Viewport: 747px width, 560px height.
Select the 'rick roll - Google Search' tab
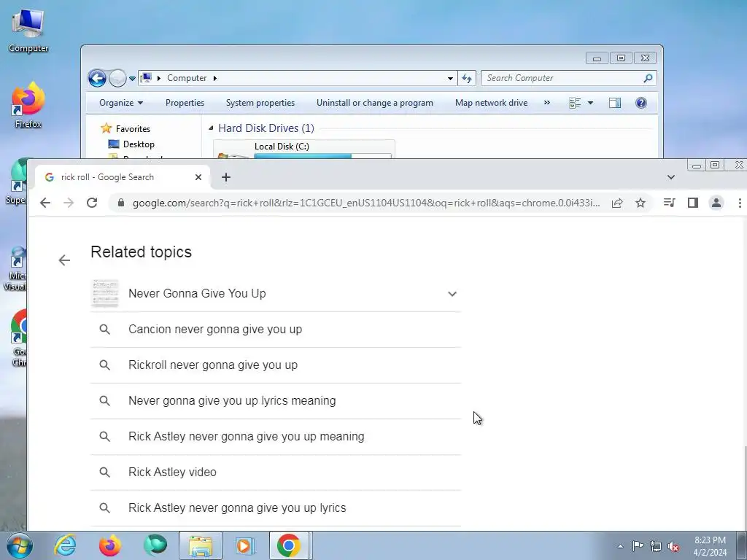(122, 177)
